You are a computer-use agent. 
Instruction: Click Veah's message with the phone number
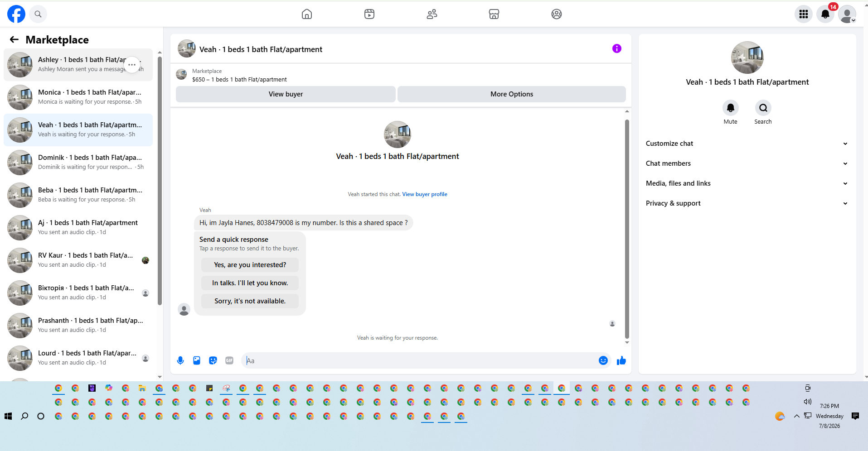pos(304,223)
